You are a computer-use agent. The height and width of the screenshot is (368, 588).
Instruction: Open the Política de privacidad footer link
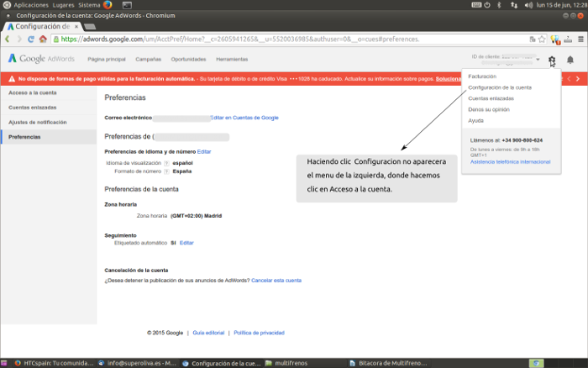pyautogui.click(x=259, y=333)
